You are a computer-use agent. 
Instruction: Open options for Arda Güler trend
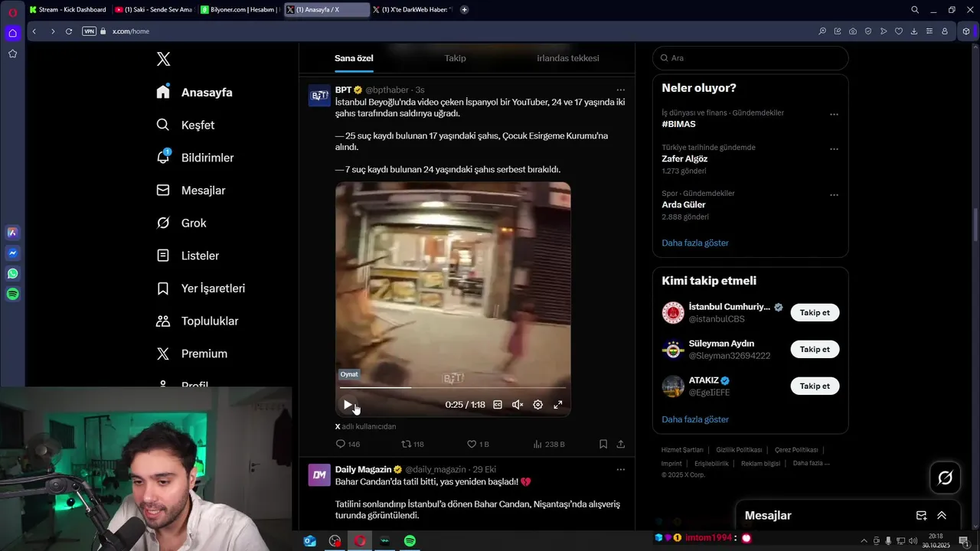pyautogui.click(x=834, y=194)
